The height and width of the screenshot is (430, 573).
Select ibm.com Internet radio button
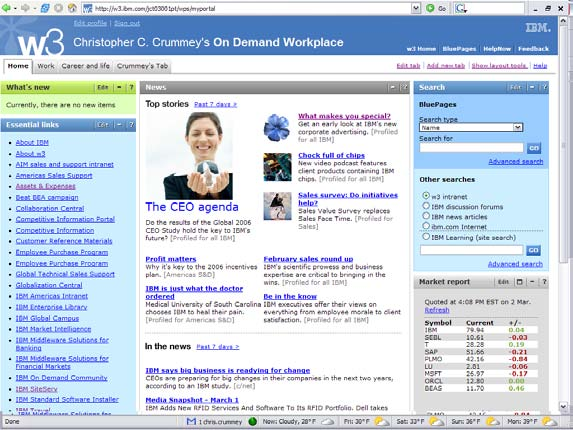click(426, 226)
